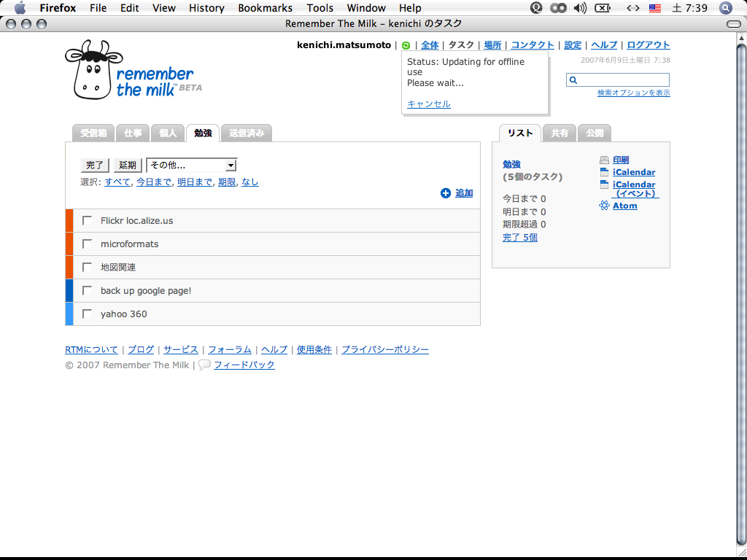Image resolution: width=747 pixels, height=560 pixels.
Task: Click the volume icon in menu bar
Action: click(x=580, y=7)
